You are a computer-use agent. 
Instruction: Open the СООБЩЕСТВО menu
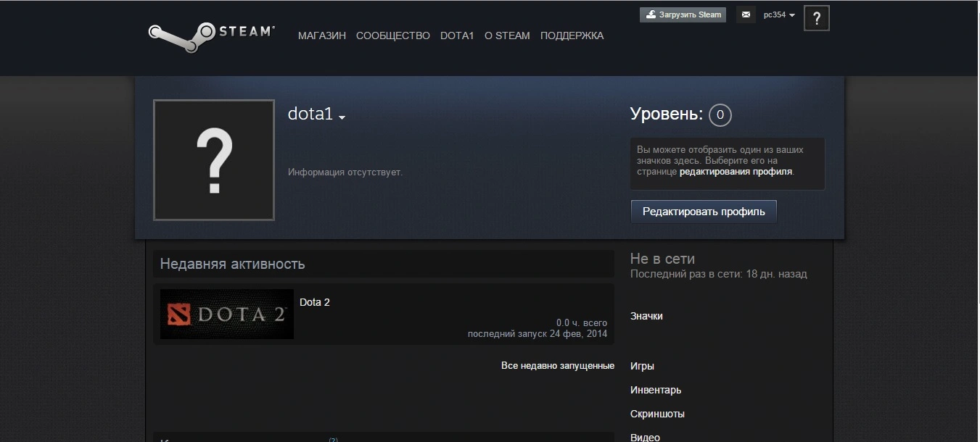[x=393, y=36]
